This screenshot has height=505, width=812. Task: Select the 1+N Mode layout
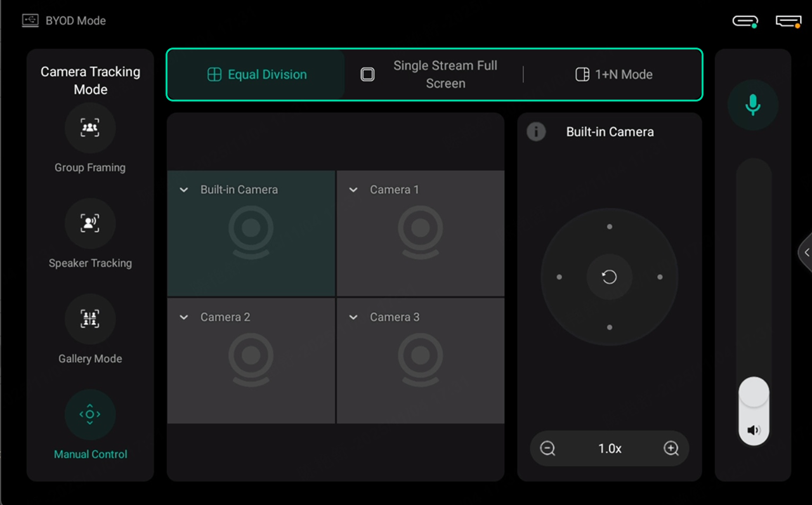coord(613,74)
